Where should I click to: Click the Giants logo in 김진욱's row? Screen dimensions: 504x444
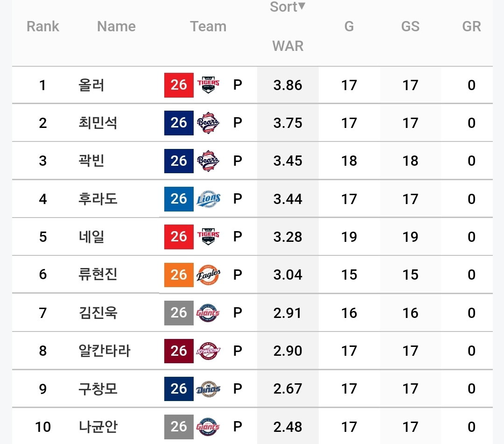(x=208, y=312)
